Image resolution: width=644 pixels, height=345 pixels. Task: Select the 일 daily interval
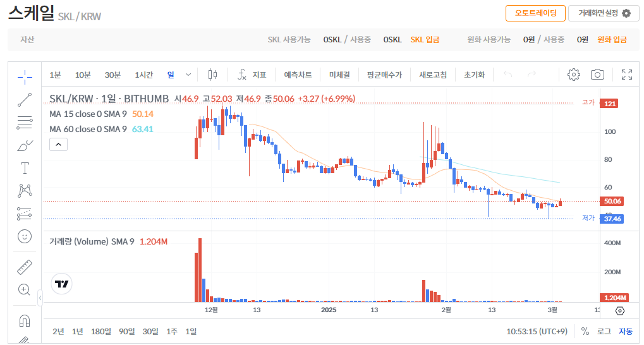(x=171, y=75)
